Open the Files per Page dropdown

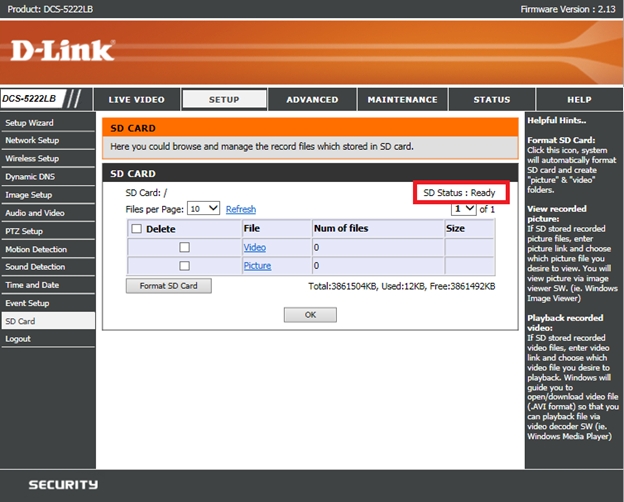203,209
